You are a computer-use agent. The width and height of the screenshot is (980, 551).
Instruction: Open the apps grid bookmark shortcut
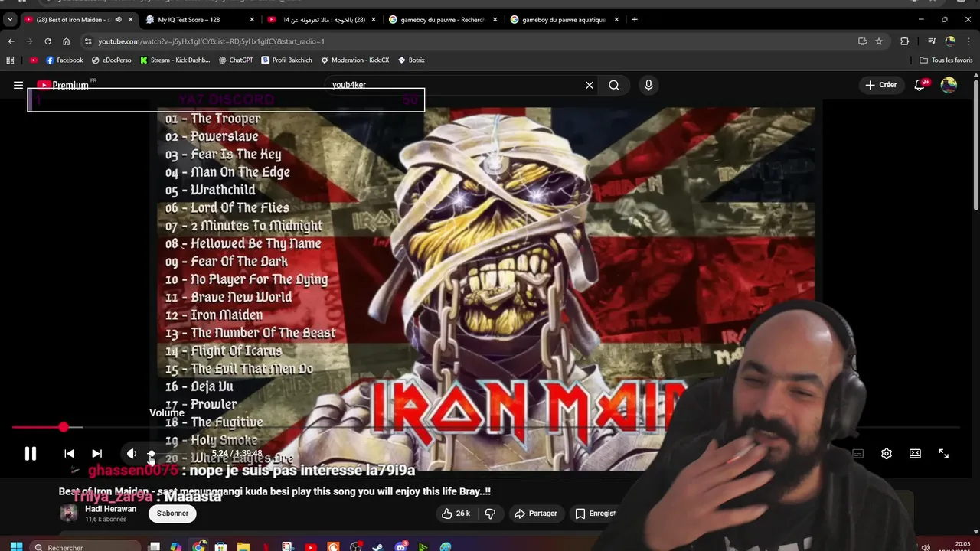pyautogui.click(x=10, y=60)
